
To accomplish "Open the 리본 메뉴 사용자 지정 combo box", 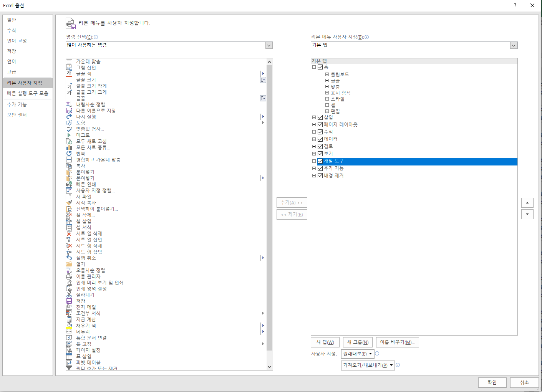I will pyautogui.click(x=414, y=45).
